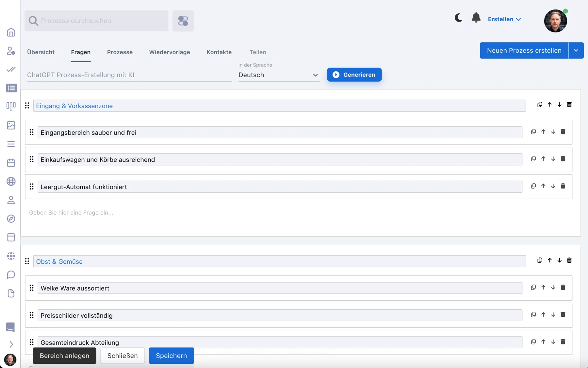
Task: Switch to the Kontakte tab
Action: tap(219, 52)
